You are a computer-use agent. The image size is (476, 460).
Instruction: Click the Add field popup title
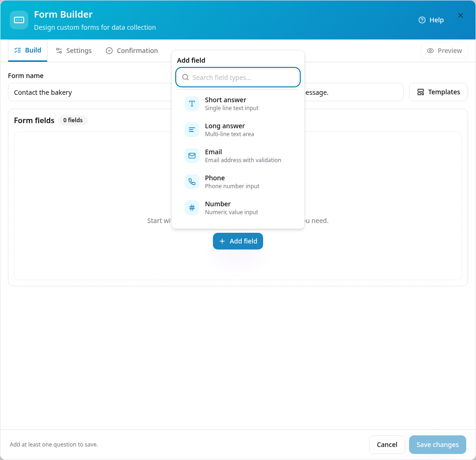[191, 60]
